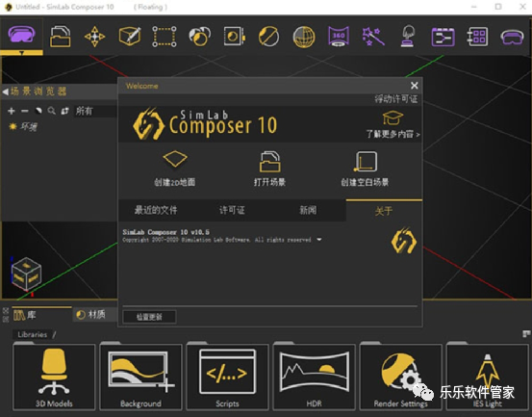The height and width of the screenshot is (417, 532).
Task: Open the Background library folder
Action: [140, 377]
